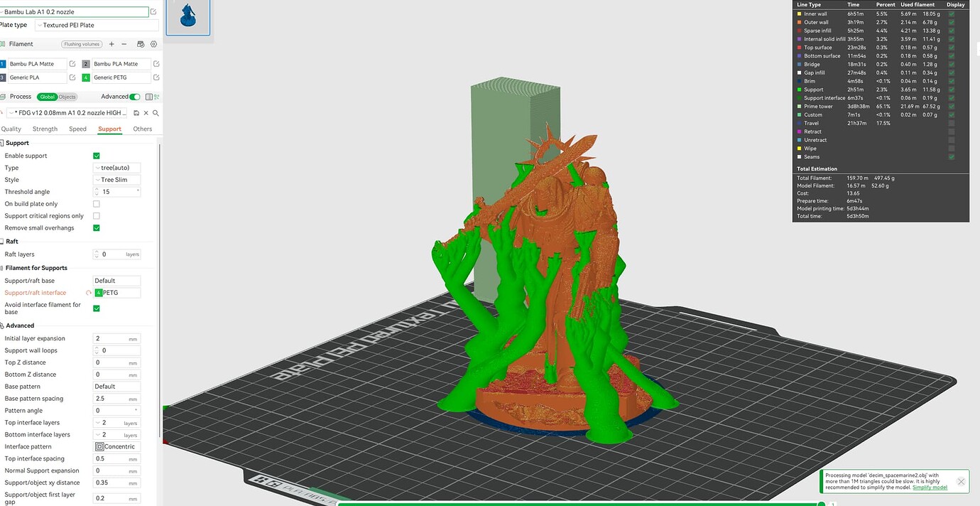The width and height of the screenshot is (980, 506).
Task: Switch to Strength tab
Action: (45, 129)
